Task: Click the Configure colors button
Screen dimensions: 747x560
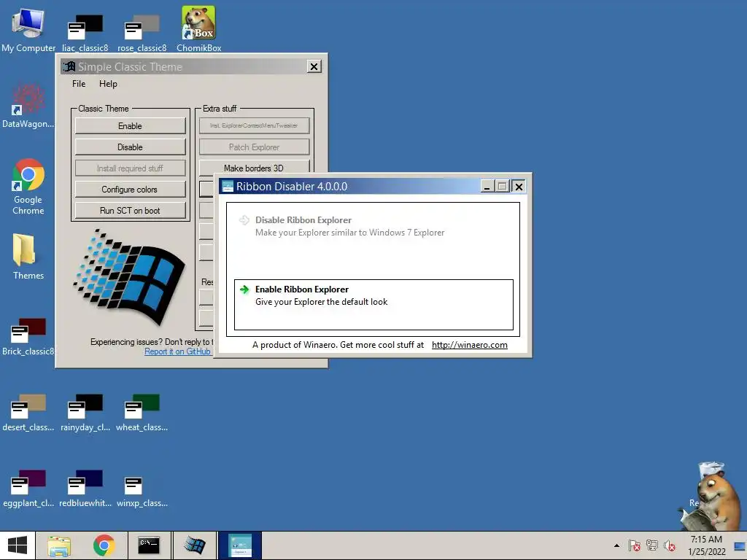Action: pyautogui.click(x=130, y=190)
